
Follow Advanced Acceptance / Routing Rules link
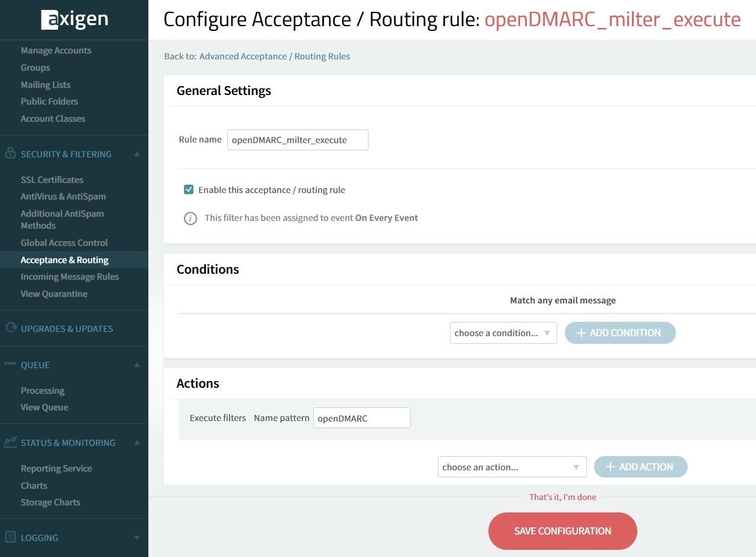[274, 56]
